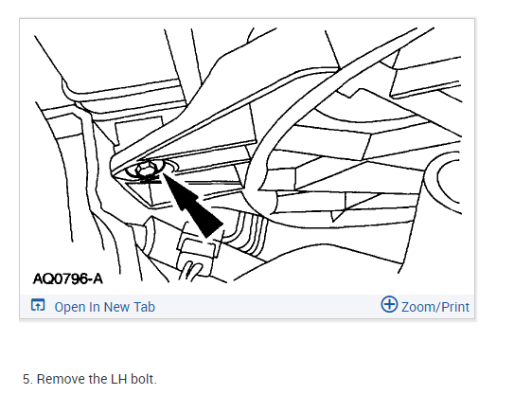Select the Zoom/Print text link
Image resolution: width=532 pixels, height=413 pixels.
pos(435,307)
